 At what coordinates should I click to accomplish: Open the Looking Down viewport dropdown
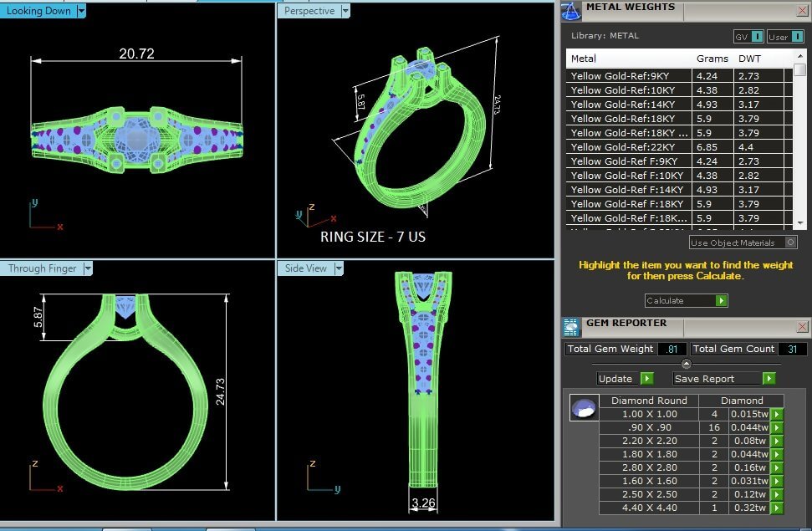(81, 11)
